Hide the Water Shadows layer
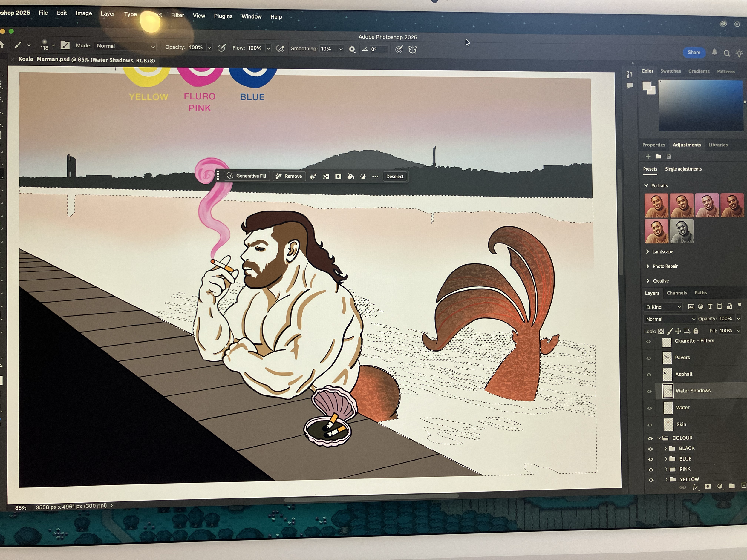Screen dimensions: 747x560 649,391
